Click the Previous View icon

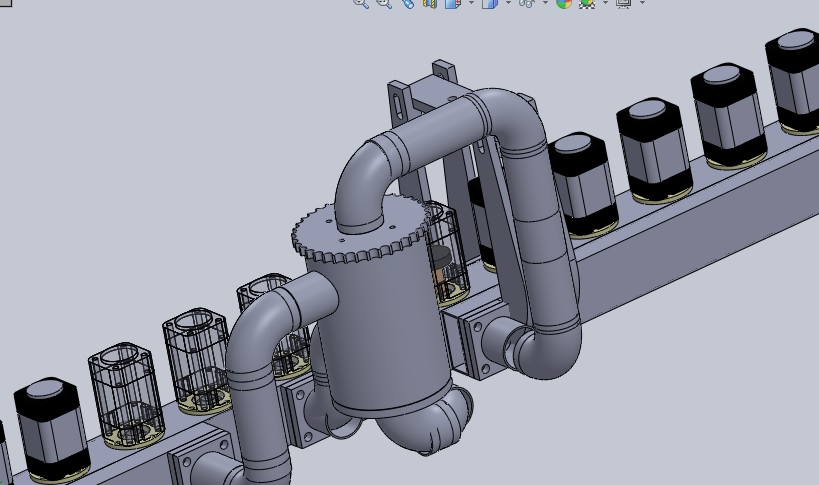[x=407, y=3]
